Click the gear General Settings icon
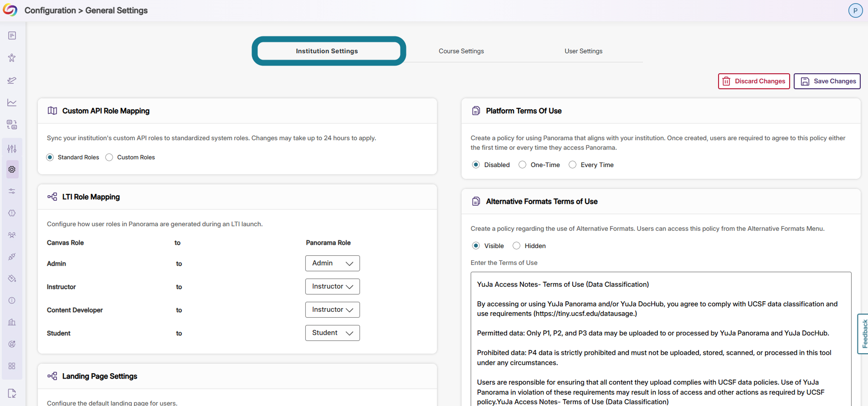 pyautogui.click(x=12, y=169)
